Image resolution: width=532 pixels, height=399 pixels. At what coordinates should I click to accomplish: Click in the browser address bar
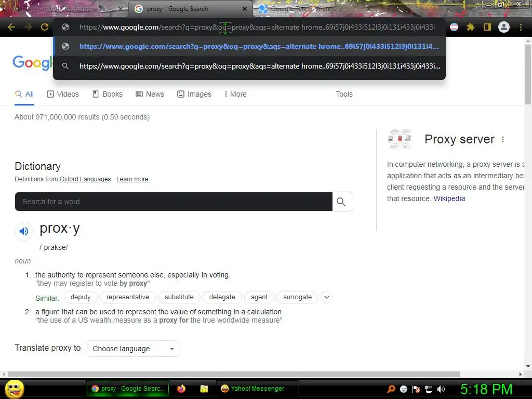249,27
